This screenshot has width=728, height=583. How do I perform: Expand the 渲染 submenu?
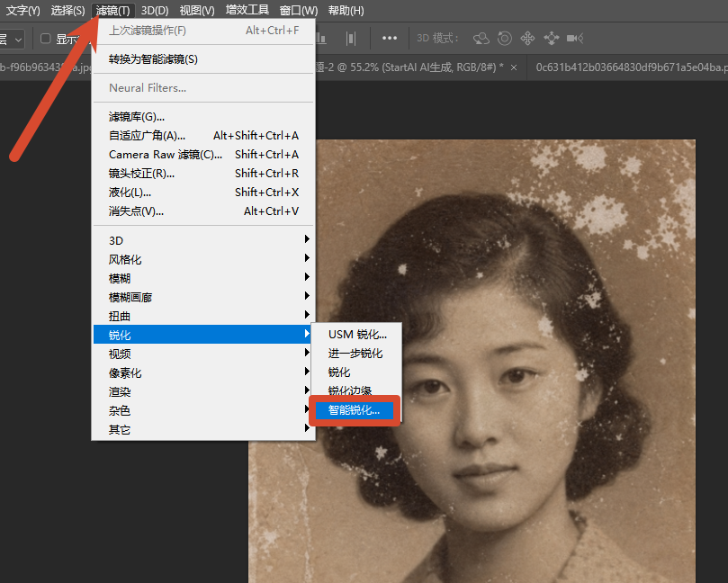(203, 391)
